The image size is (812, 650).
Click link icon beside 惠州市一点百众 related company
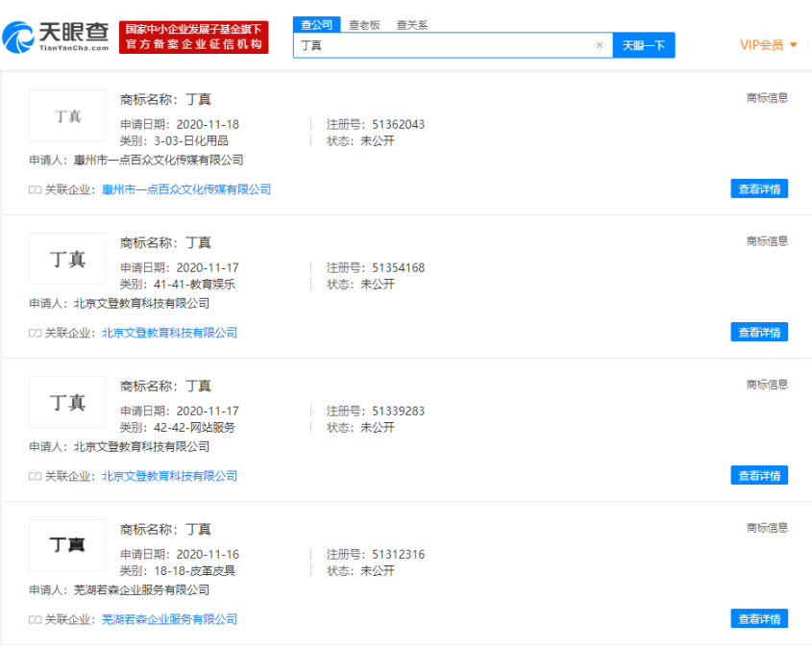pyautogui.click(x=36, y=189)
